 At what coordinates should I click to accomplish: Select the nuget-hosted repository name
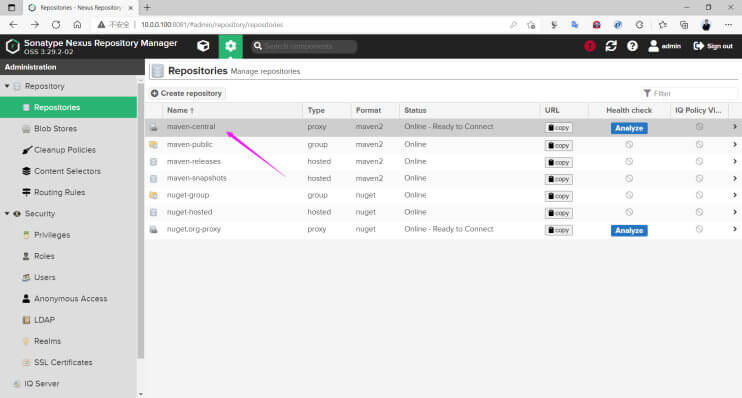pos(189,212)
